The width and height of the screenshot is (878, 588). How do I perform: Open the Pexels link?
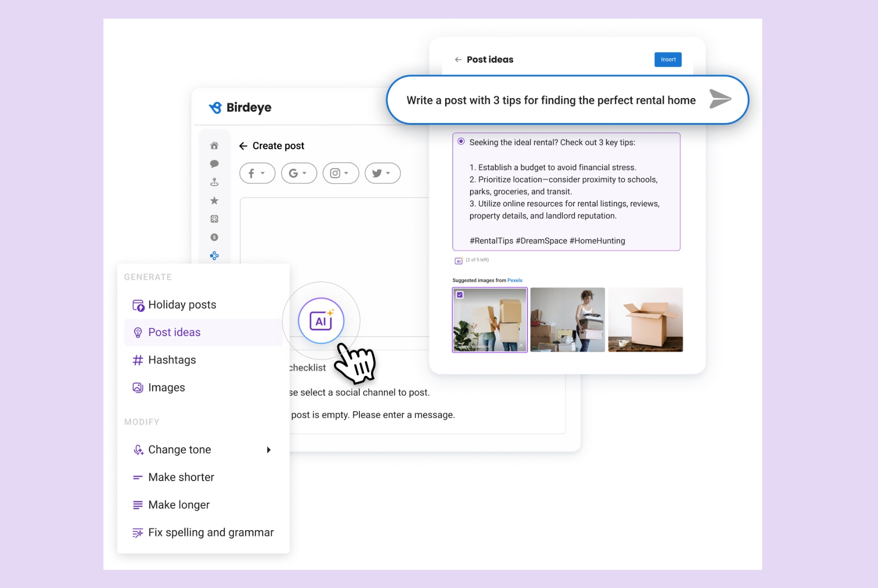click(x=515, y=280)
